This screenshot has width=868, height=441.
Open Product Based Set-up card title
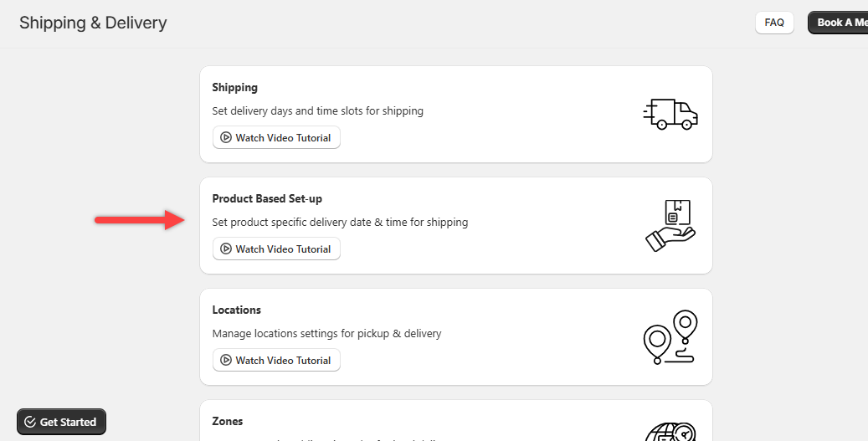(267, 198)
